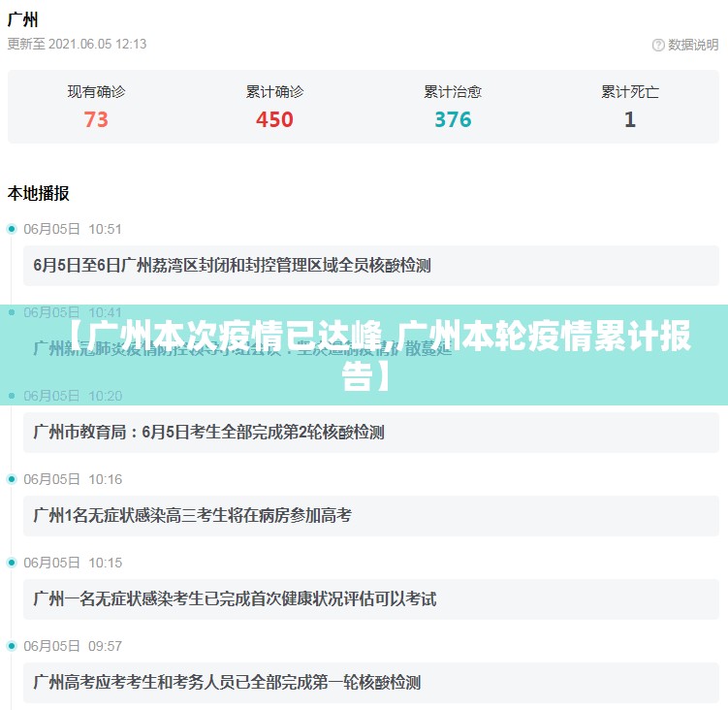728x710 pixels.
Task: Click timestamp 06月05日 10:51
Action: [x=73, y=229]
